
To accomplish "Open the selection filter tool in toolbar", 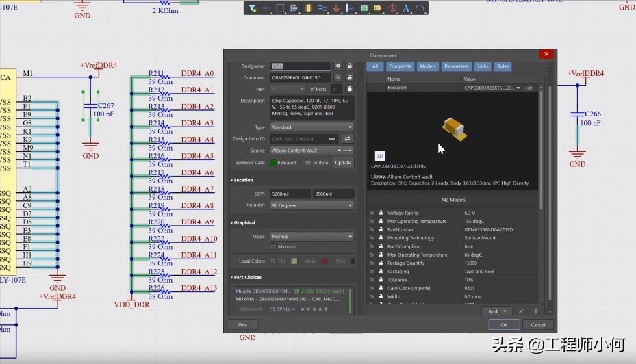I will pyautogui.click(x=253, y=8).
